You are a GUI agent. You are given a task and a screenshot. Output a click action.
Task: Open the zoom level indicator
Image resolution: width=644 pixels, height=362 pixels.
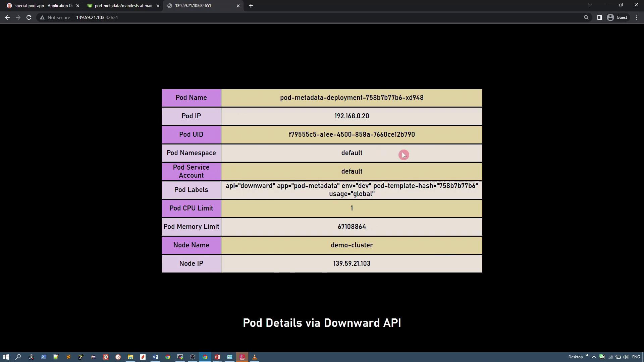tap(586, 17)
